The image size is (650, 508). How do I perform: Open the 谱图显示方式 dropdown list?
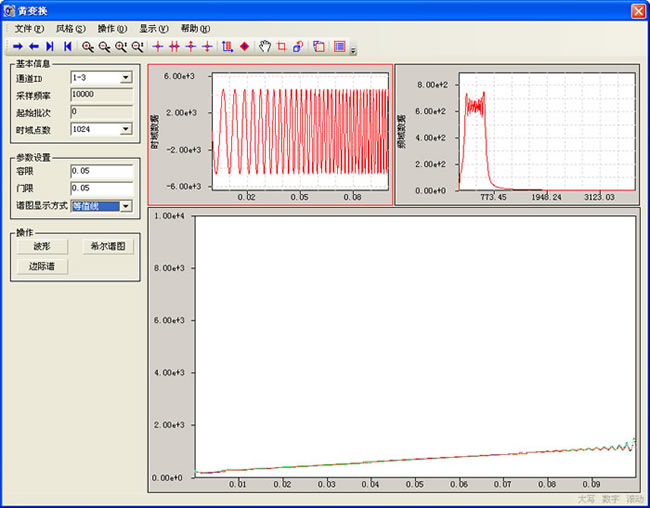(126, 206)
